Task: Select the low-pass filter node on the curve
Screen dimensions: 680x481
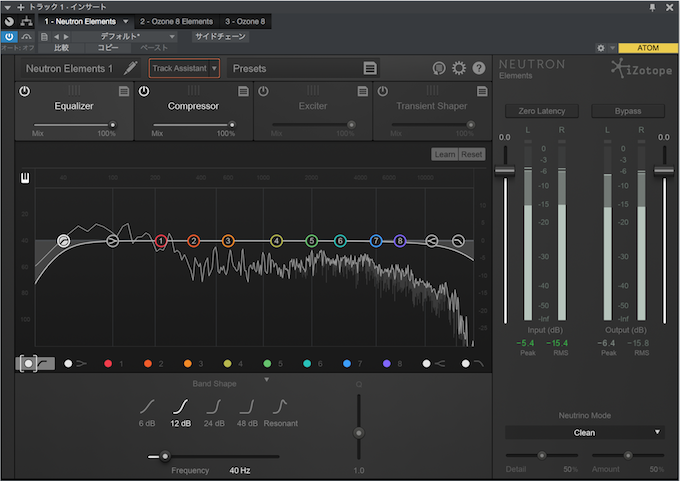Action: pyautogui.click(x=458, y=241)
